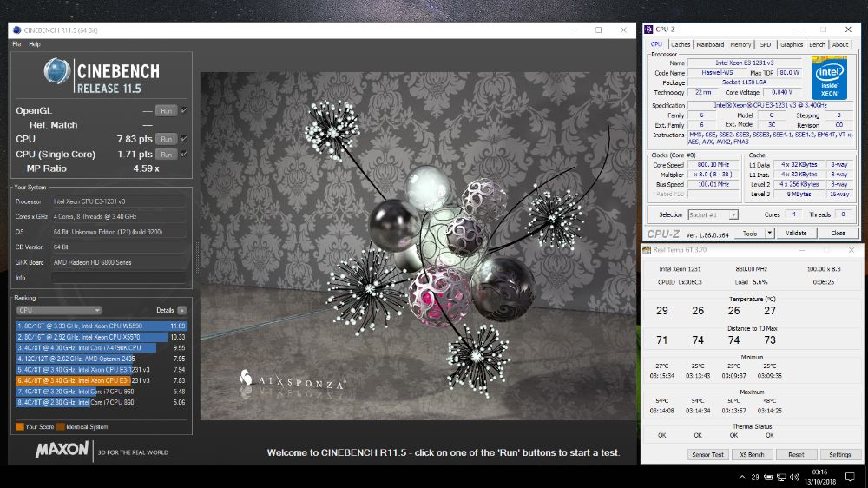Click the XS Bench button in Real Temp
This screenshot has width=868, height=488.
(x=752, y=455)
